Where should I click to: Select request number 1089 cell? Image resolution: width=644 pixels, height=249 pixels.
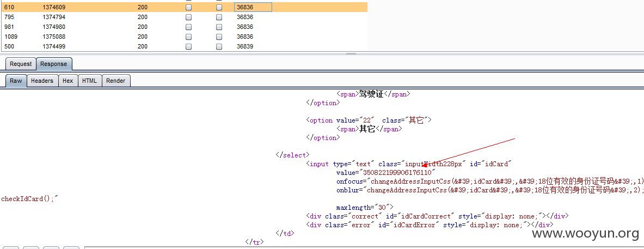click(11, 37)
